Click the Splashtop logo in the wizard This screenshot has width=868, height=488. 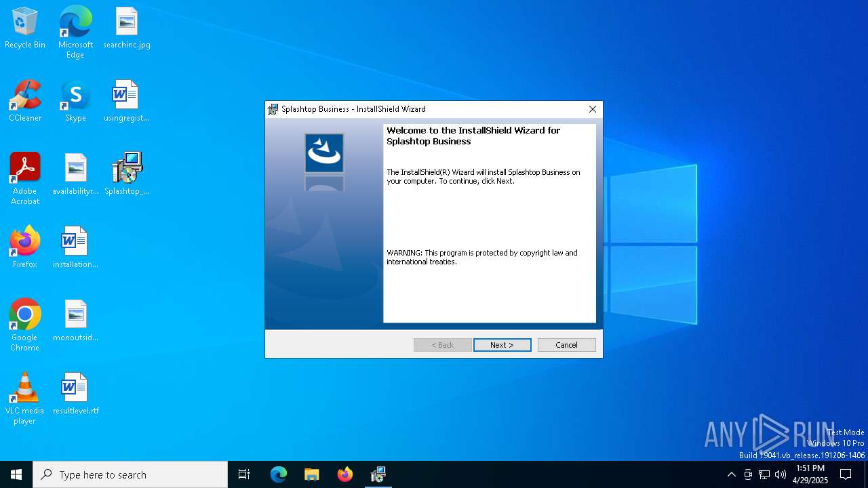click(324, 152)
